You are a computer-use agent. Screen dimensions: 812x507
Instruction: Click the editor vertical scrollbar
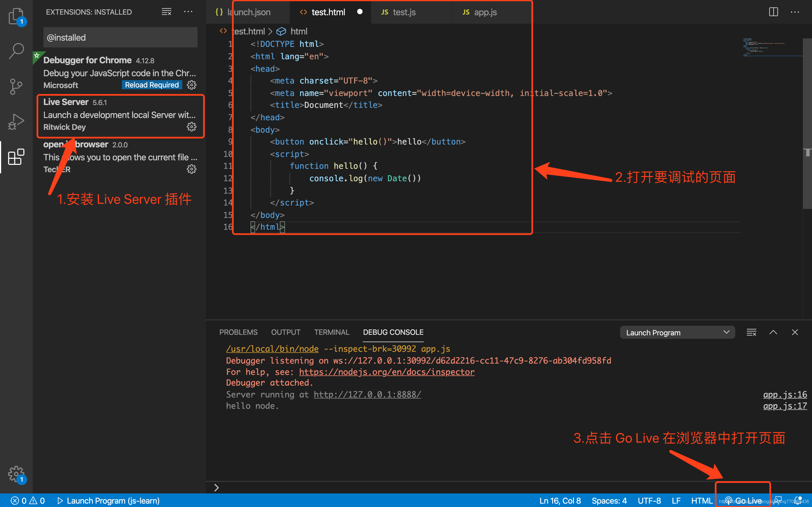807,124
